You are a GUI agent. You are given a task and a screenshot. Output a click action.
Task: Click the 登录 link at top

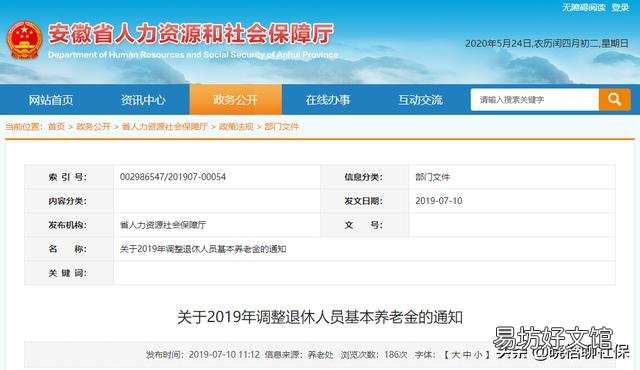(620, 7)
